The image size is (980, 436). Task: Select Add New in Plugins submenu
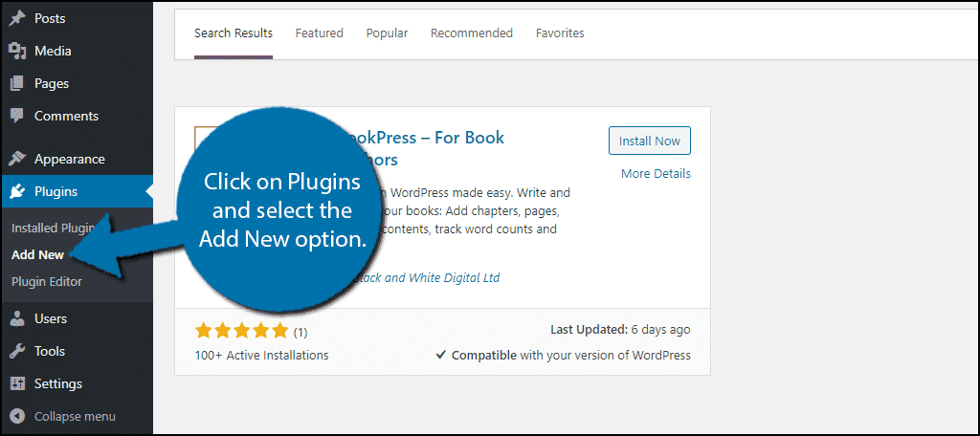pos(38,255)
